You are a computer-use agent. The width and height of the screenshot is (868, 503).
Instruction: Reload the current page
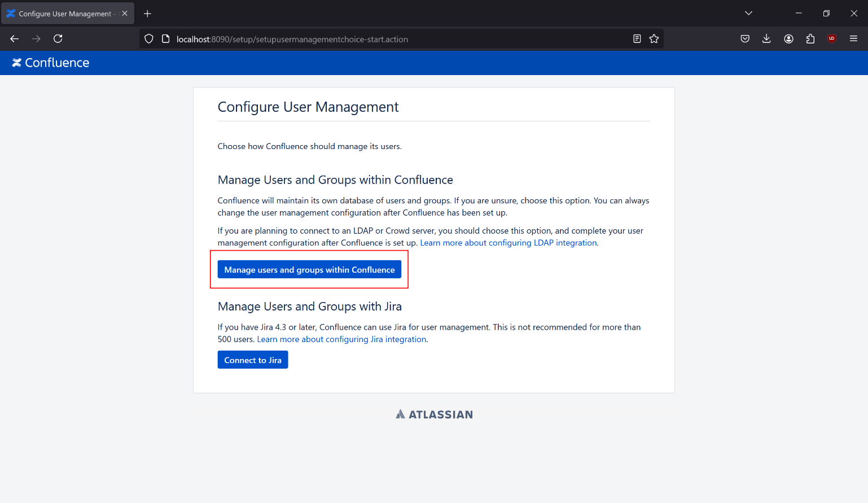[x=58, y=39]
